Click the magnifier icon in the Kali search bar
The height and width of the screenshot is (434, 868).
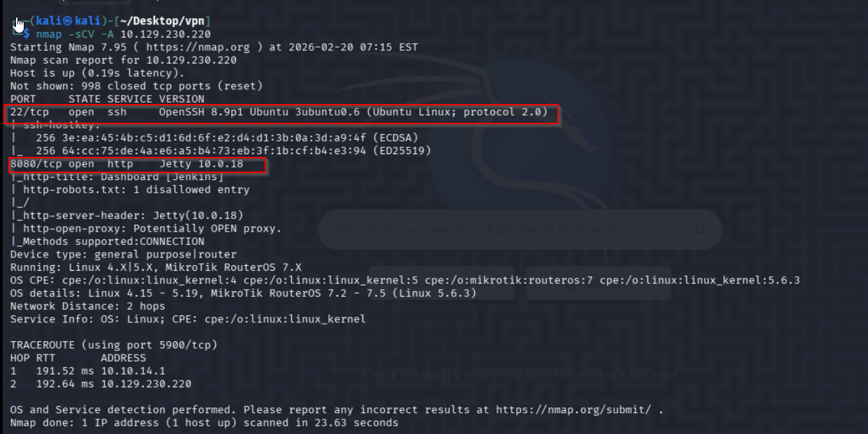click(700, 230)
